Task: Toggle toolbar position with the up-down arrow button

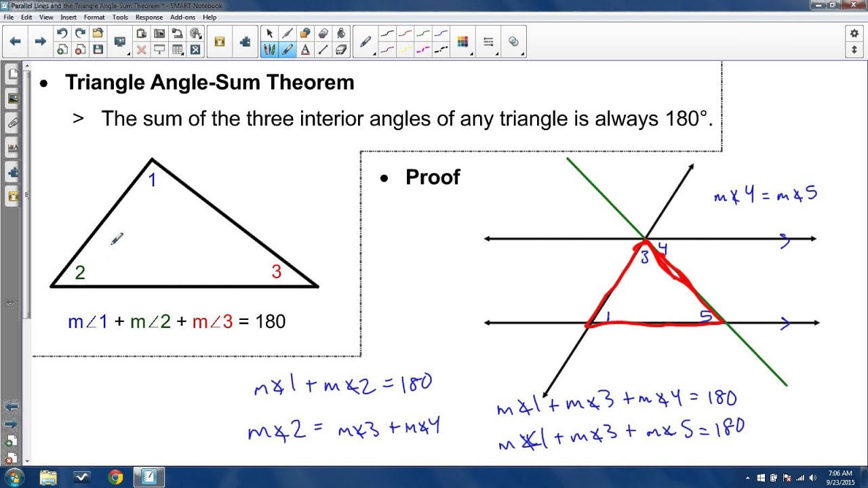Action: coord(854,49)
